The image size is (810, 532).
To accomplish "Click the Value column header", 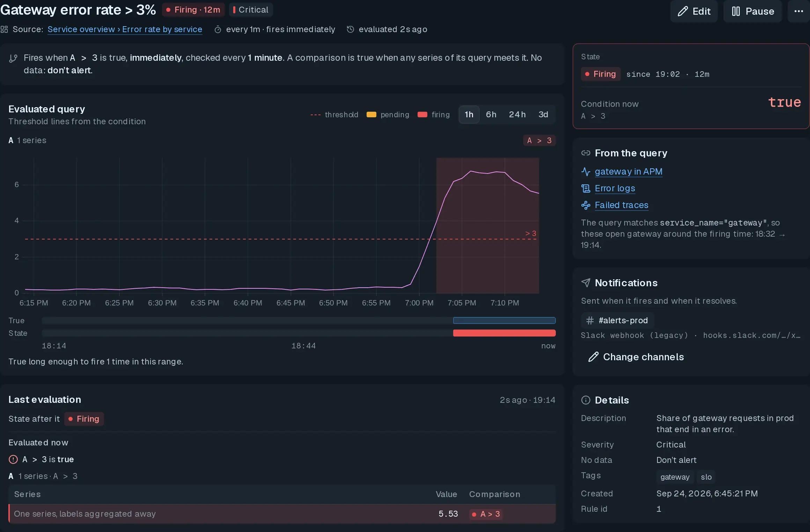I will (x=446, y=494).
